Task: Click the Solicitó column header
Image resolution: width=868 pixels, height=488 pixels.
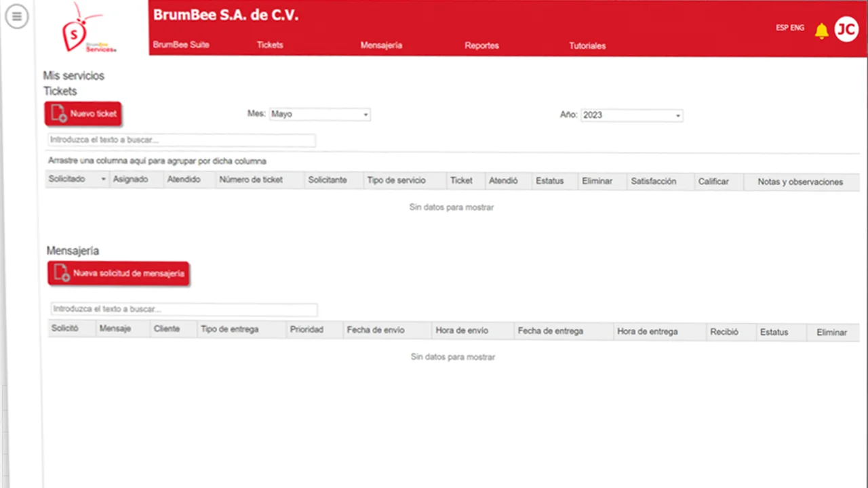Action: pos(72,329)
